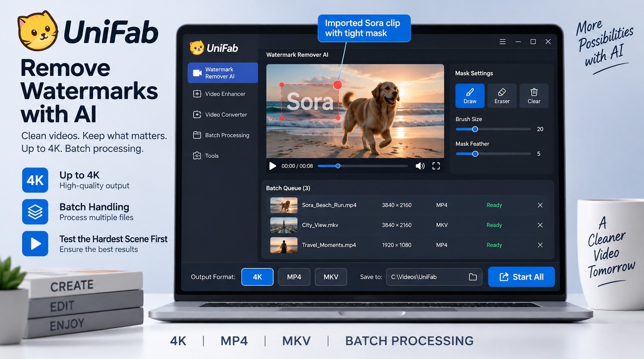Select Sora_Beach_Run.mp4 thumbnail
The height and width of the screenshot is (359, 644).
pos(284,205)
